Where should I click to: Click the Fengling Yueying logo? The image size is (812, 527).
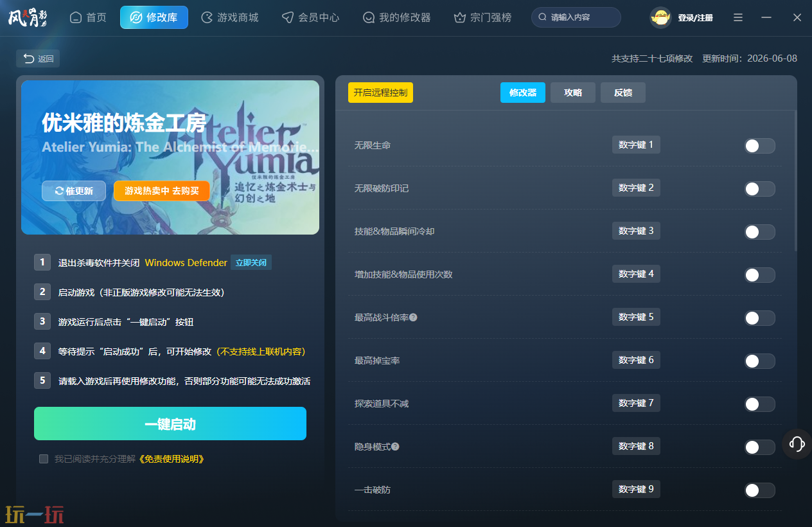click(x=27, y=17)
